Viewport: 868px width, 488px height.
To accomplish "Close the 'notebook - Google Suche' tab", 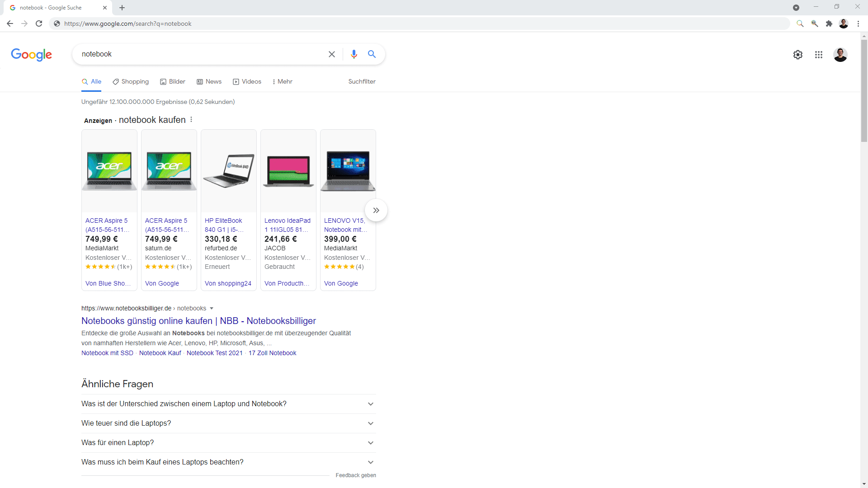I will 105,8.
